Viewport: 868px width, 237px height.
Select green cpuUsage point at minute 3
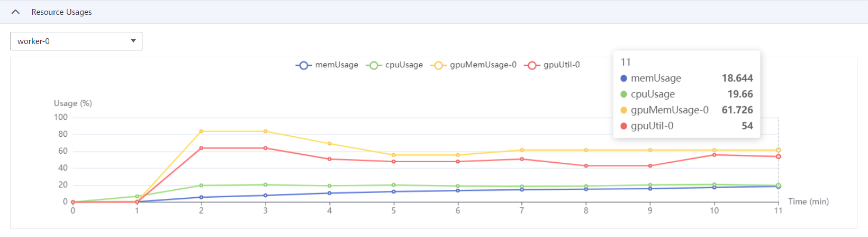[265, 185]
